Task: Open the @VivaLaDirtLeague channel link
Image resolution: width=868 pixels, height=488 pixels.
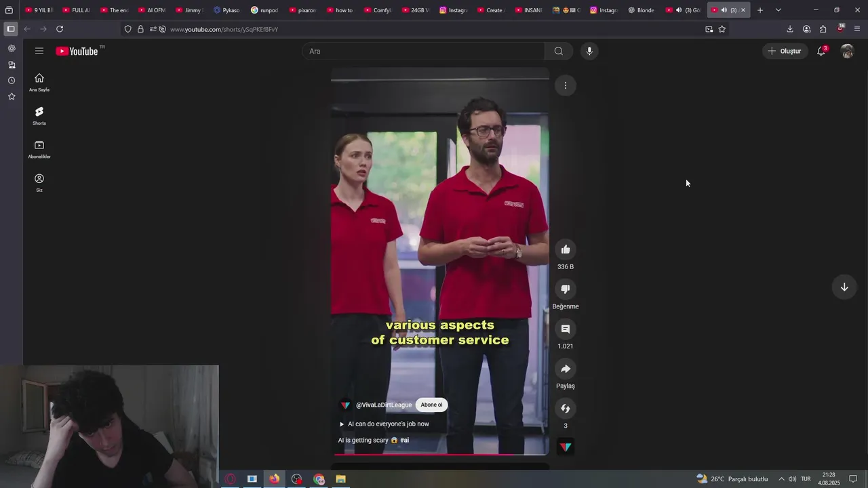Action: 384,405
